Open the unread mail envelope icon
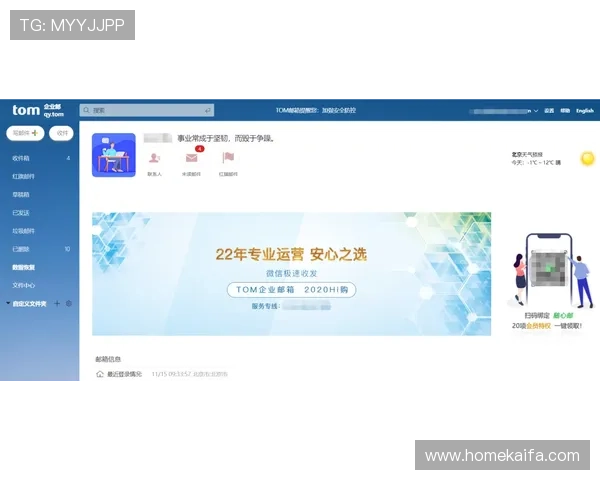 tap(191, 158)
